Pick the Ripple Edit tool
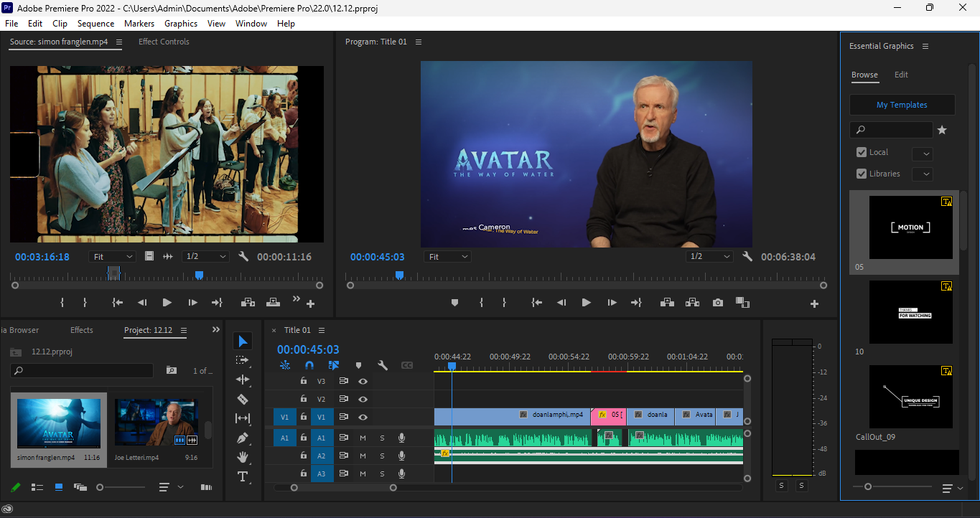980x518 pixels. click(x=243, y=380)
